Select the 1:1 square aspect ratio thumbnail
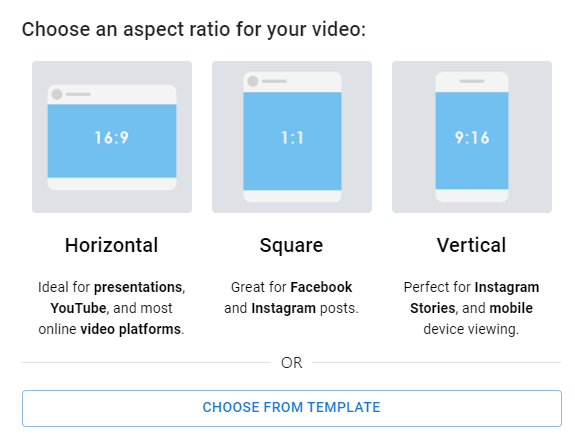Screen dimensions: 575x436 click(x=292, y=137)
